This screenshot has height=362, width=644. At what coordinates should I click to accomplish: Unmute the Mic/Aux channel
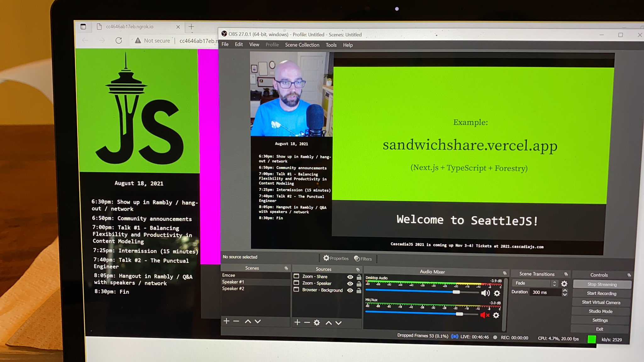(x=485, y=315)
